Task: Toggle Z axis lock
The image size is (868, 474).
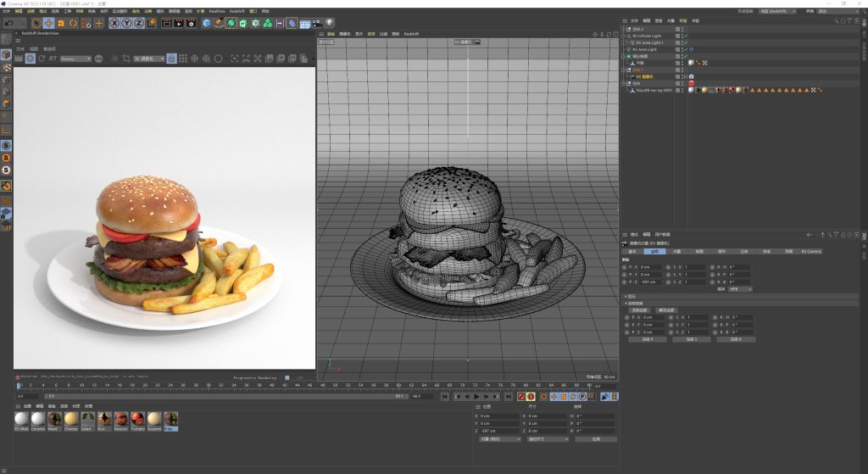Action: click(138, 23)
